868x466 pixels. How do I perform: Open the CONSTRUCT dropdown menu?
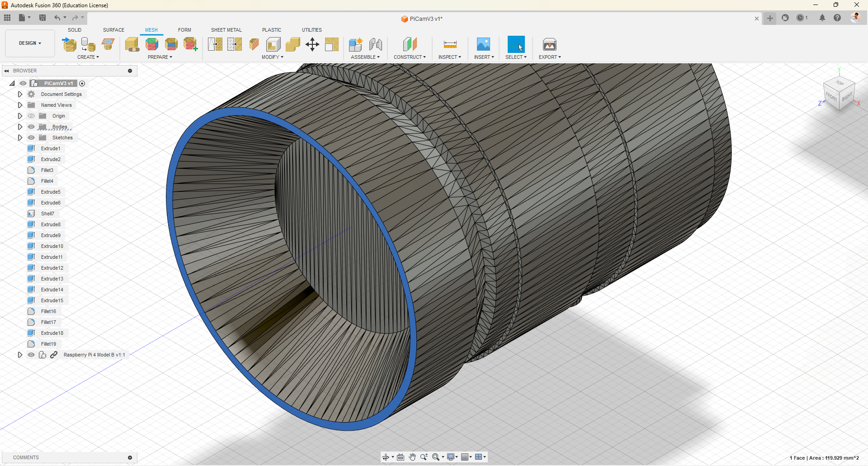pyautogui.click(x=410, y=57)
